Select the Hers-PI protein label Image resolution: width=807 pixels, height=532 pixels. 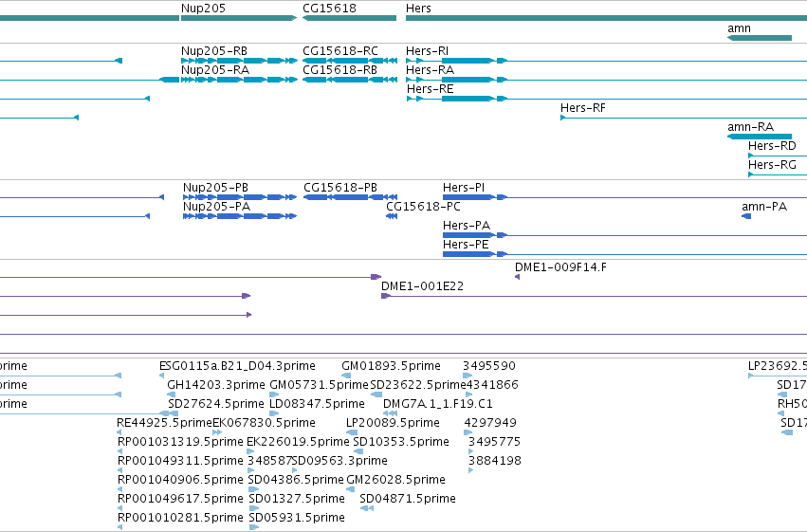click(464, 188)
